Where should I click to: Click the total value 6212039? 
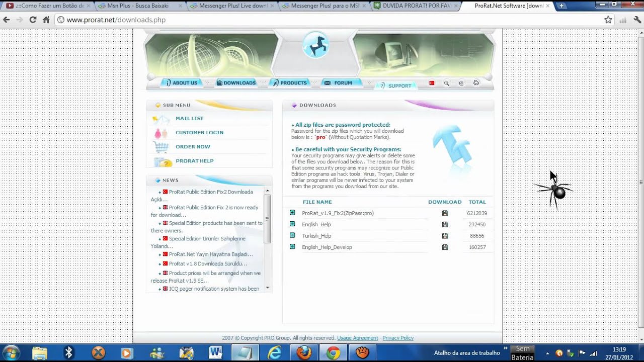pos(476,213)
